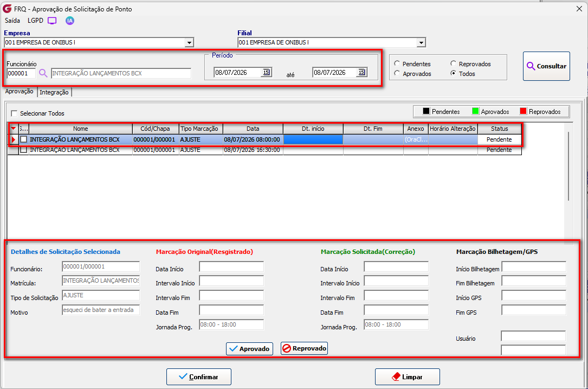
Task: Click the black Pendentes legend swatch
Action: click(426, 112)
